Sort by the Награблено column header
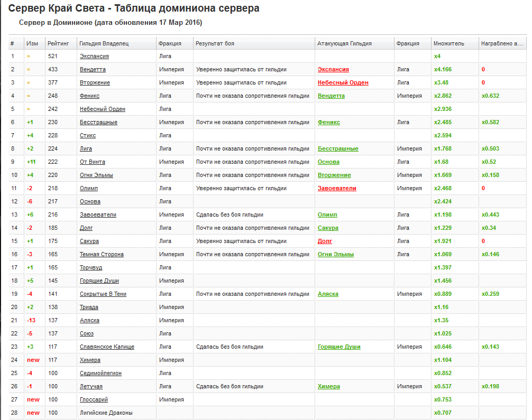 pyautogui.click(x=502, y=43)
